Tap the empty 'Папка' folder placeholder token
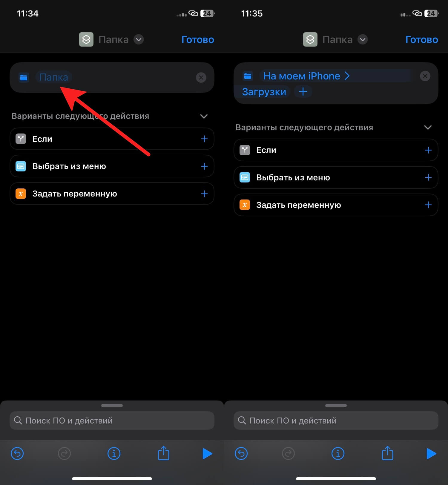Viewport: 448px width, 485px height. pyautogui.click(x=54, y=77)
